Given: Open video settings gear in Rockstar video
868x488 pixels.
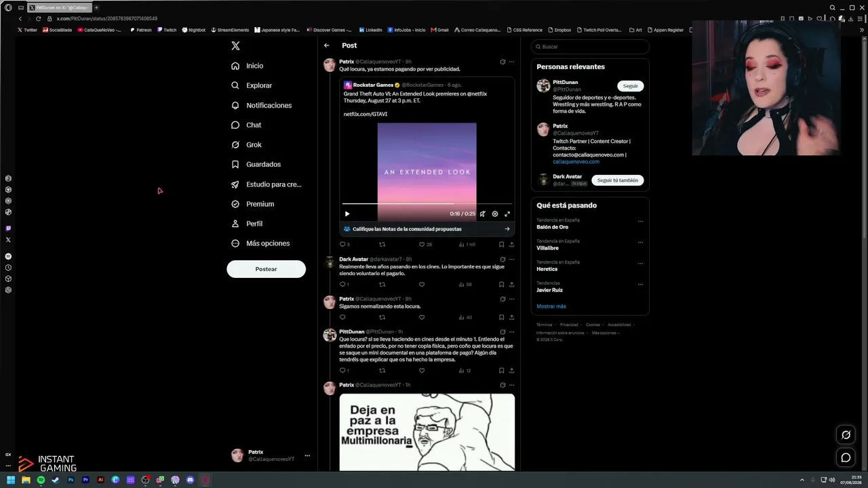Looking at the screenshot, I should click(x=495, y=213).
